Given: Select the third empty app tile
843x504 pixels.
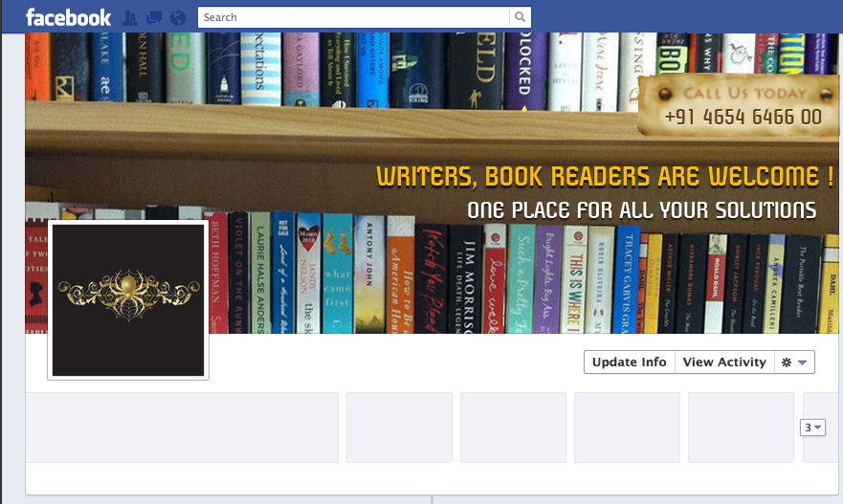Looking at the screenshot, I should (514, 427).
